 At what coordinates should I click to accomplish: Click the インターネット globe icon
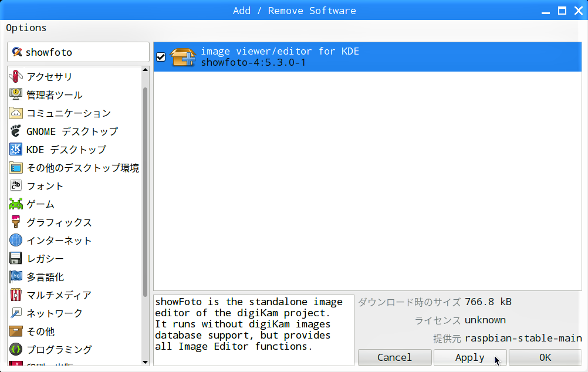point(16,241)
